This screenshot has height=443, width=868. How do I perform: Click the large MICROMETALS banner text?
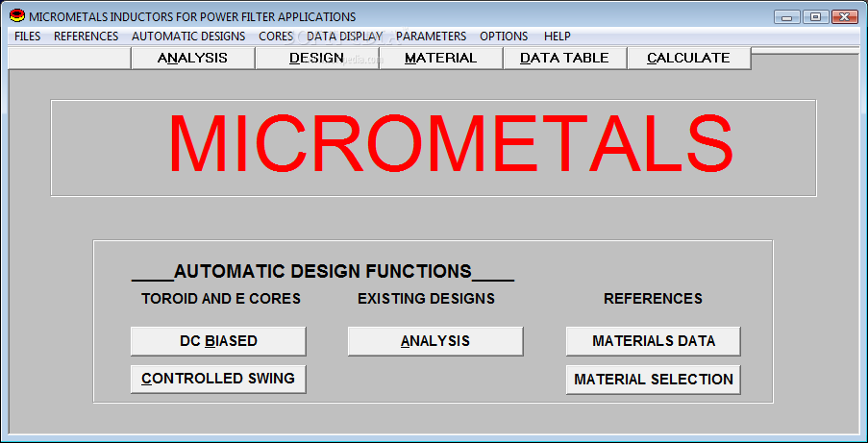point(451,145)
